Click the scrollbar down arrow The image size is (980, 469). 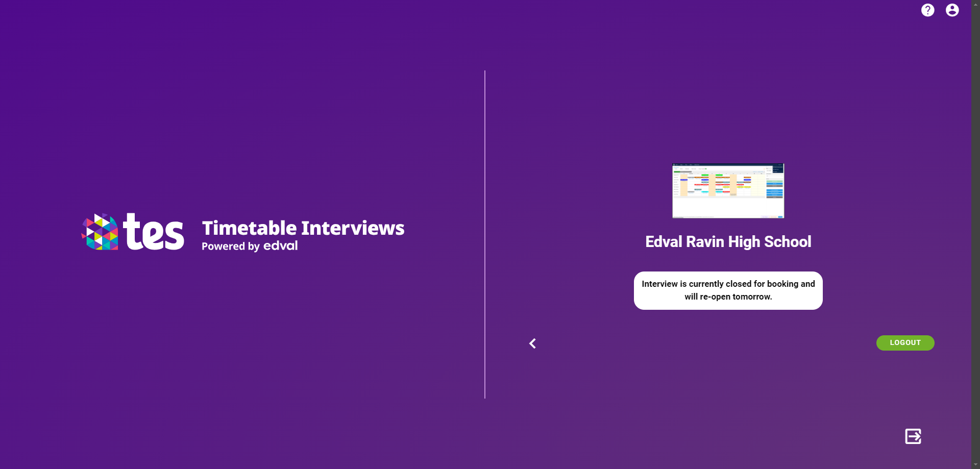(x=975, y=465)
